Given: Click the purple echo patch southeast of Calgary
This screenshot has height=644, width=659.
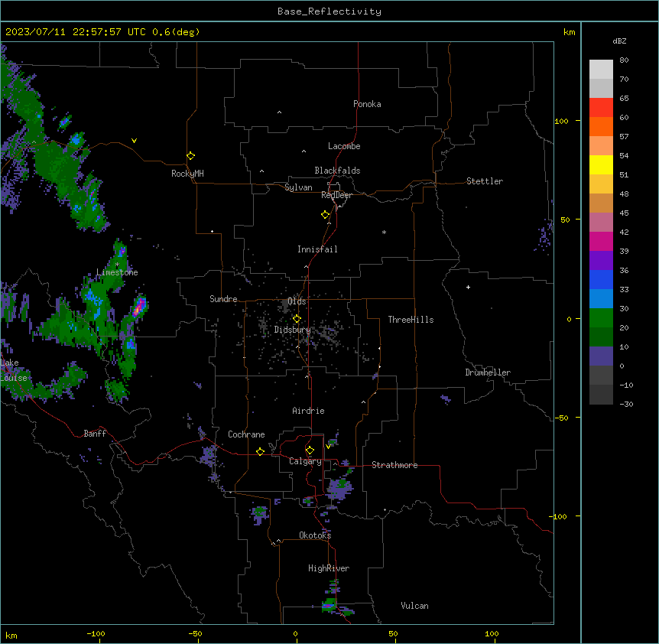Looking at the screenshot, I should 340,488.
